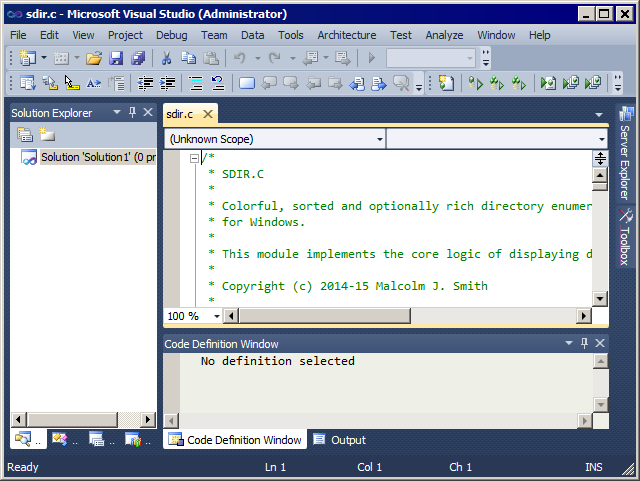Click the New Project toolbar icon
Screen dimensions: 640x481
coord(28,58)
